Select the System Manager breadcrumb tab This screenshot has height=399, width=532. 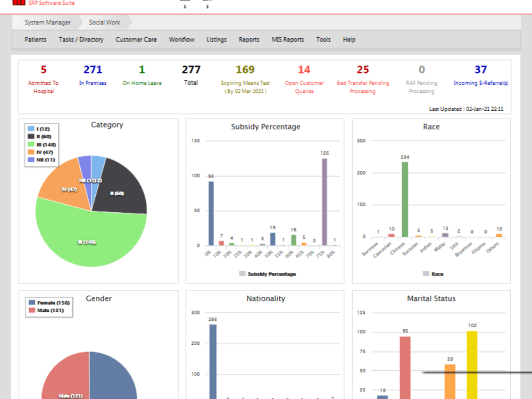(47, 22)
